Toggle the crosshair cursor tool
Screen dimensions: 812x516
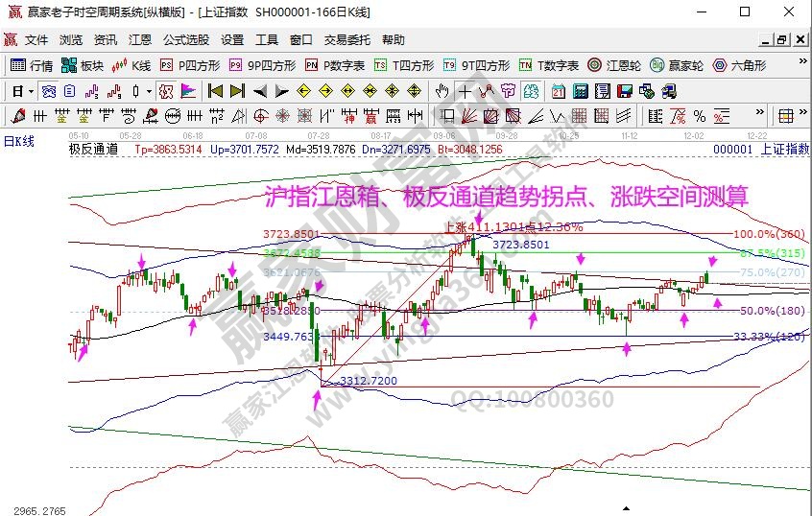[x=465, y=91]
